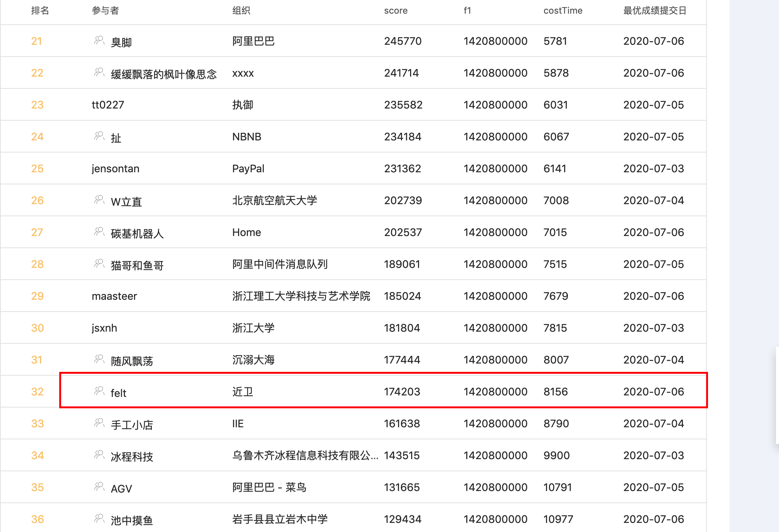This screenshot has width=779, height=532.
Task: Click organization 阿里中间件消息队列
Action: pyautogui.click(x=280, y=264)
